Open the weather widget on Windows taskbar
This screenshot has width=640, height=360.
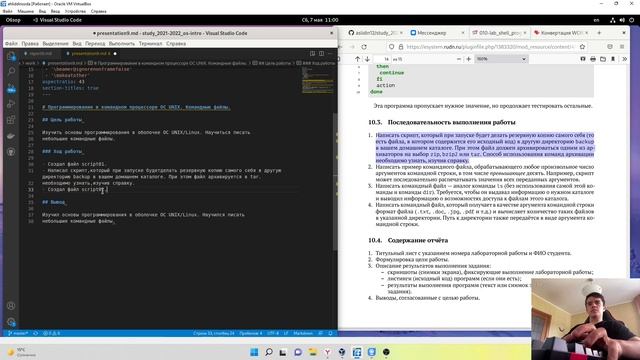click(21, 352)
